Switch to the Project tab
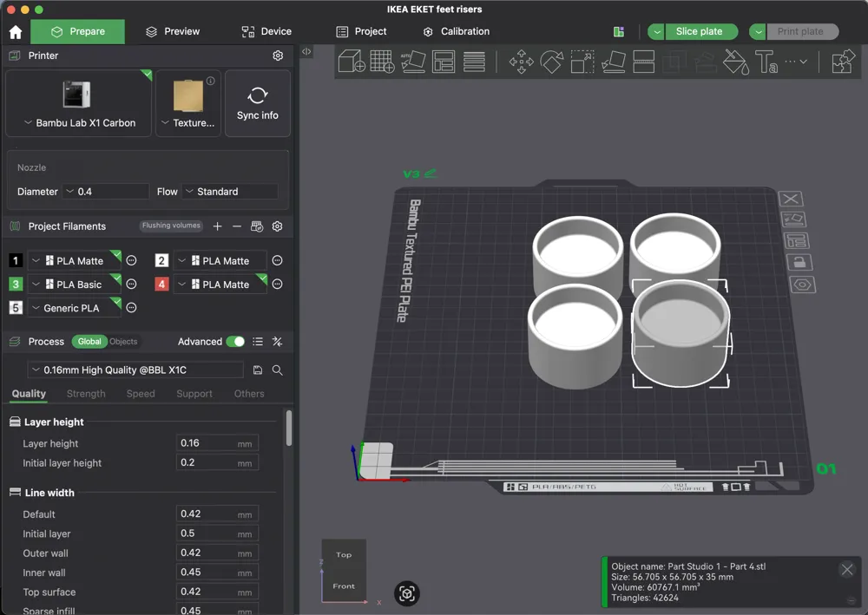 361,31
